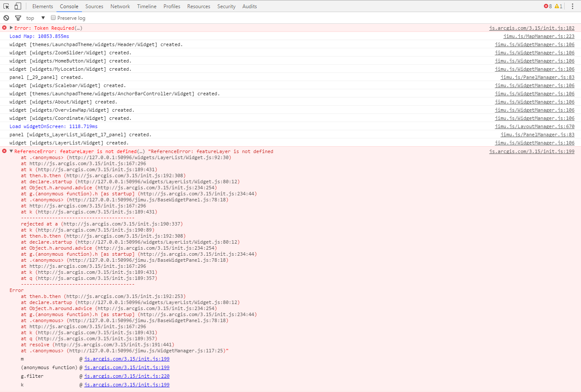581x392 pixels.
Task: Open init.js:199 link for anonymous function frame
Action: (127, 367)
